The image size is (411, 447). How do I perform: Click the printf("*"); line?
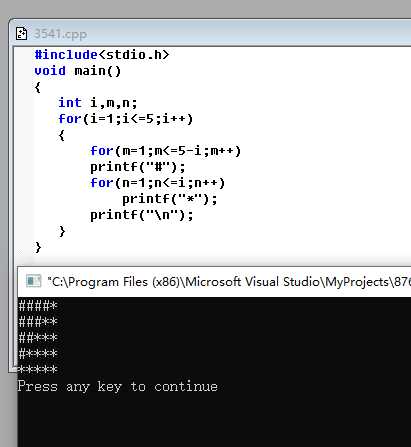[x=170, y=199]
